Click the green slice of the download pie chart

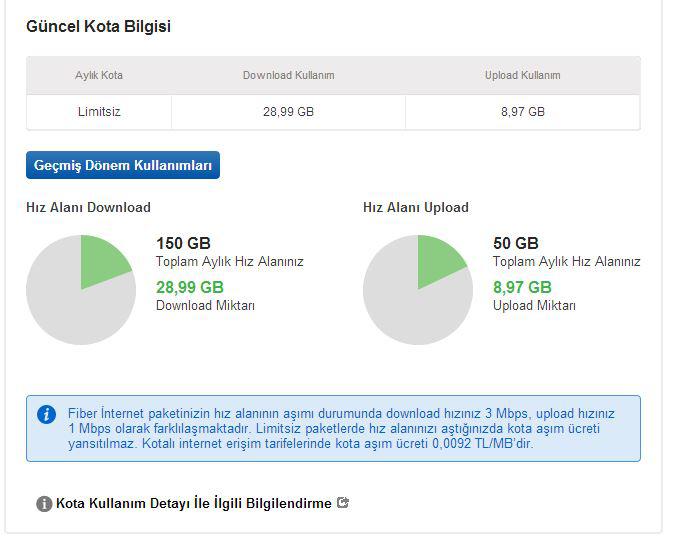(101, 259)
